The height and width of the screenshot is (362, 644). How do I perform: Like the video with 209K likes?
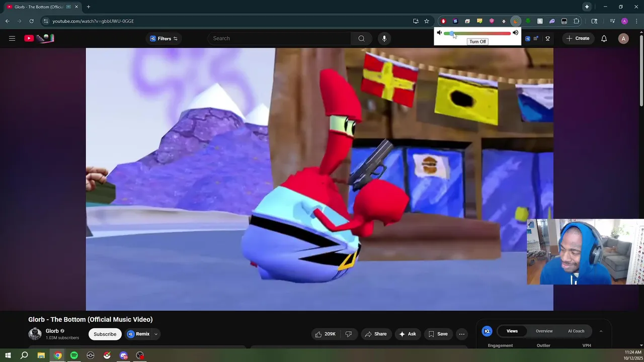click(x=325, y=334)
